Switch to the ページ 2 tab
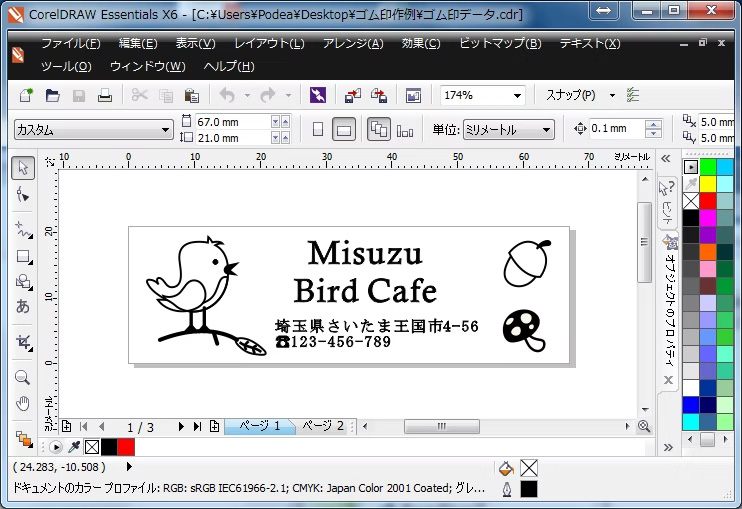This screenshot has width=742, height=509. tap(323, 426)
